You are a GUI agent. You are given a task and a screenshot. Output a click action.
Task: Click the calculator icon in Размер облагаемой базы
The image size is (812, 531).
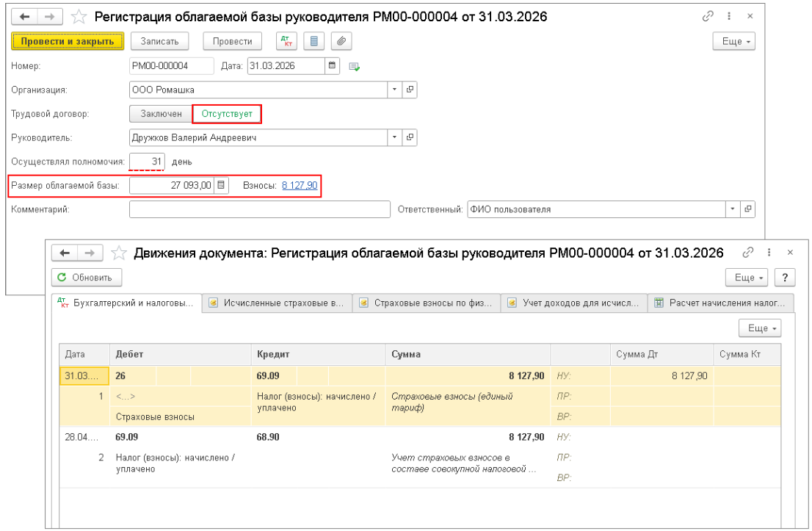[222, 186]
